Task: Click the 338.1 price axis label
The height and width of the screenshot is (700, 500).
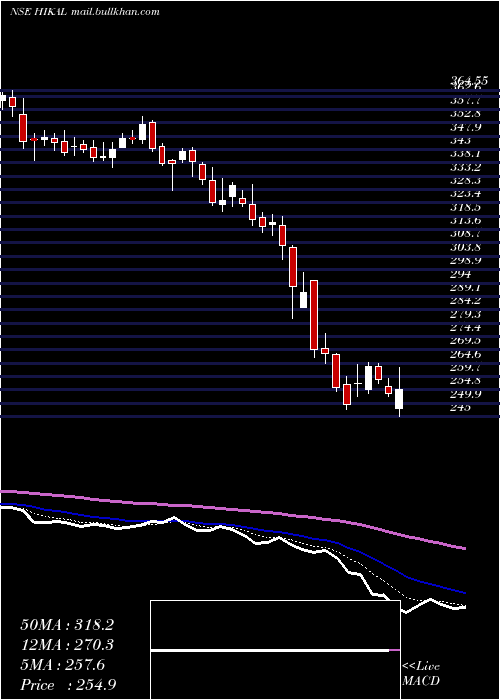Action: 465,154
